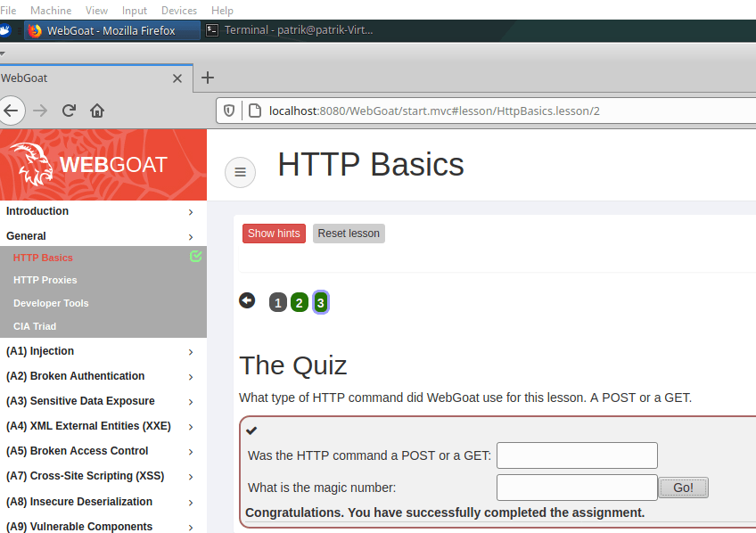756x533 pixels.
Task: Open the Machine menu
Action: pos(51,10)
